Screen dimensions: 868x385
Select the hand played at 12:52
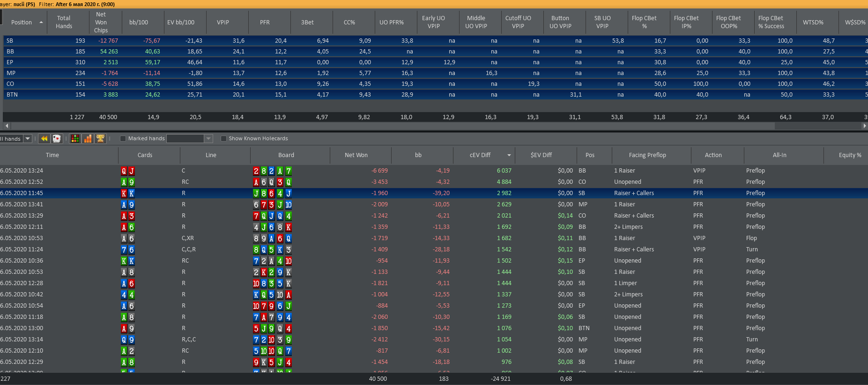coord(434,182)
